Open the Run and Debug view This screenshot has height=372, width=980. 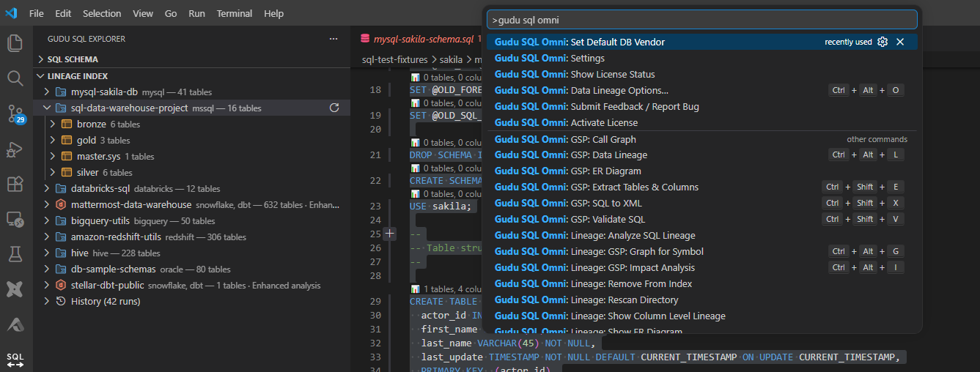tap(15, 149)
